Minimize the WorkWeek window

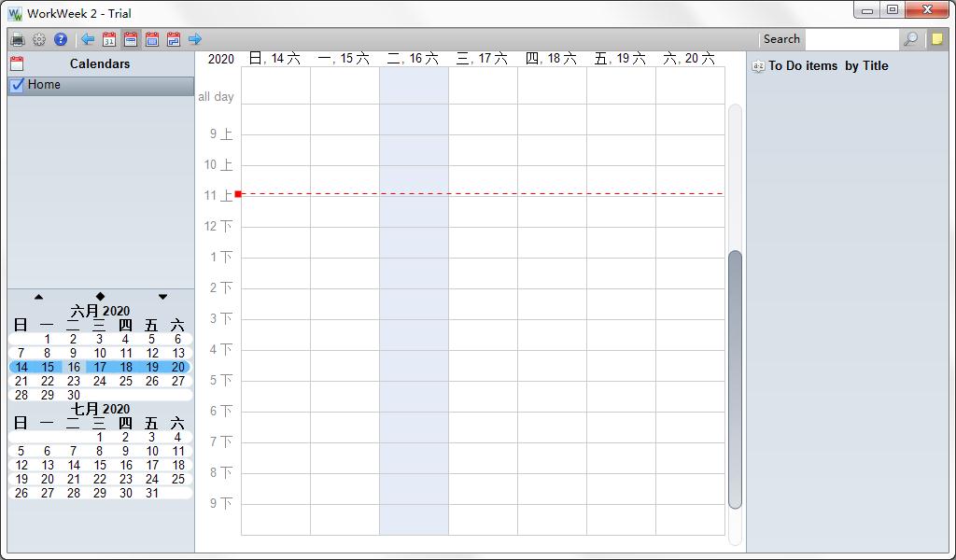pyautogui.click(x=867, y=10)
